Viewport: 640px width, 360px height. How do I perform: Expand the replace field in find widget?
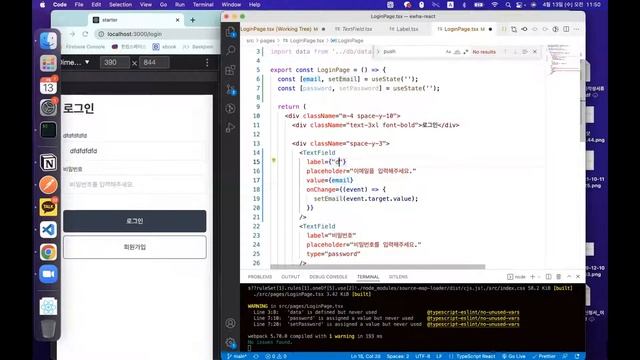pyautogui.click(x=378, y=52)
